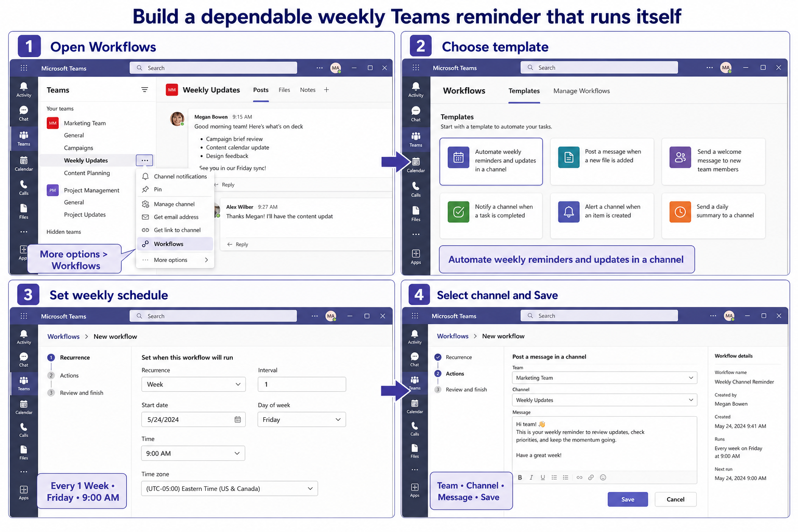Open the Calendar icon in the step 2 sidebar

(416, 165)
